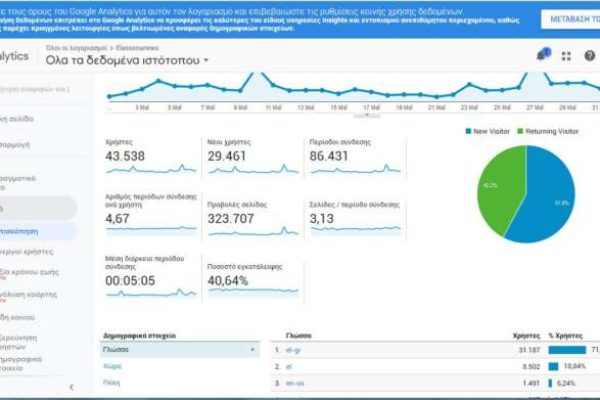Open the Google apps grid icon
600x400 pixels.
tap(567, 56)
